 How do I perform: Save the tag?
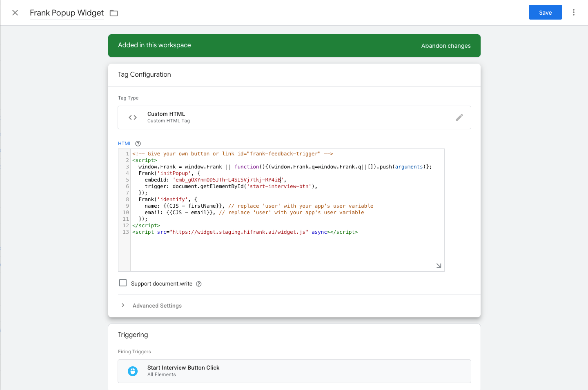[545, 12]
